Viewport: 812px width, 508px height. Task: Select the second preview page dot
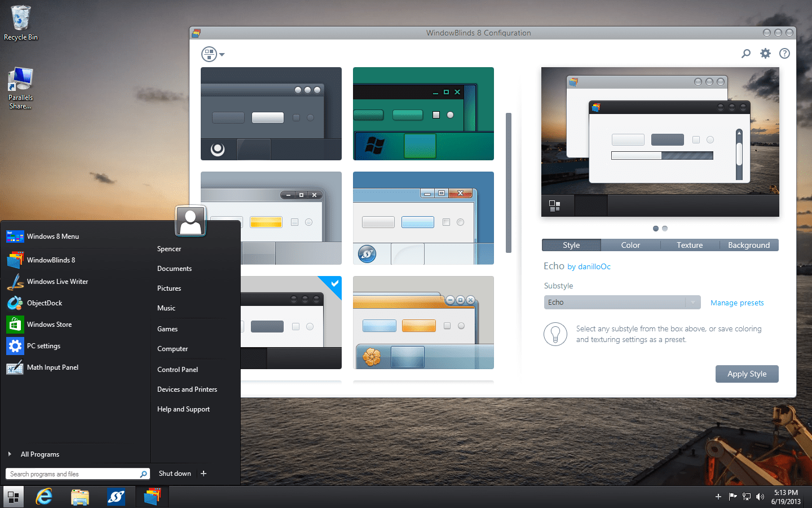[665, 229]
